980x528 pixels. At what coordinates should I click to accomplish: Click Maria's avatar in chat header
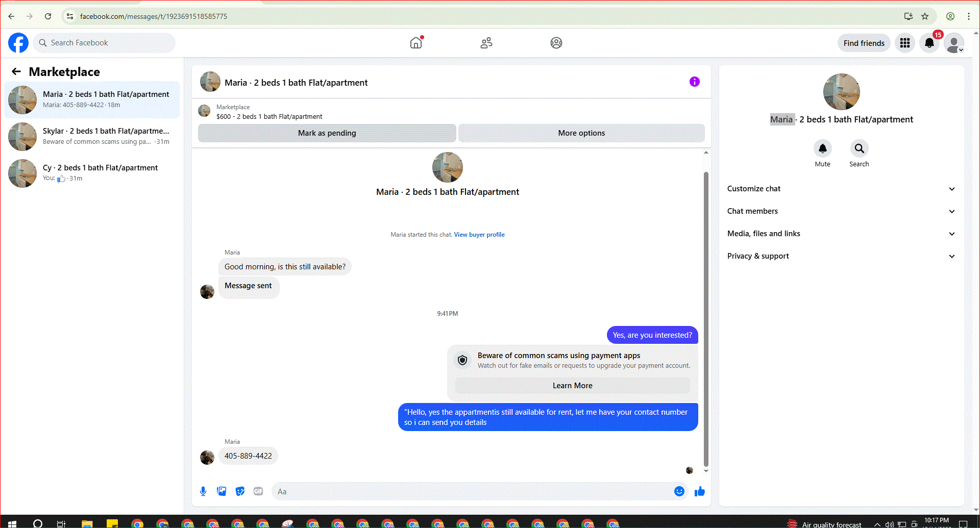coord(210,82)
